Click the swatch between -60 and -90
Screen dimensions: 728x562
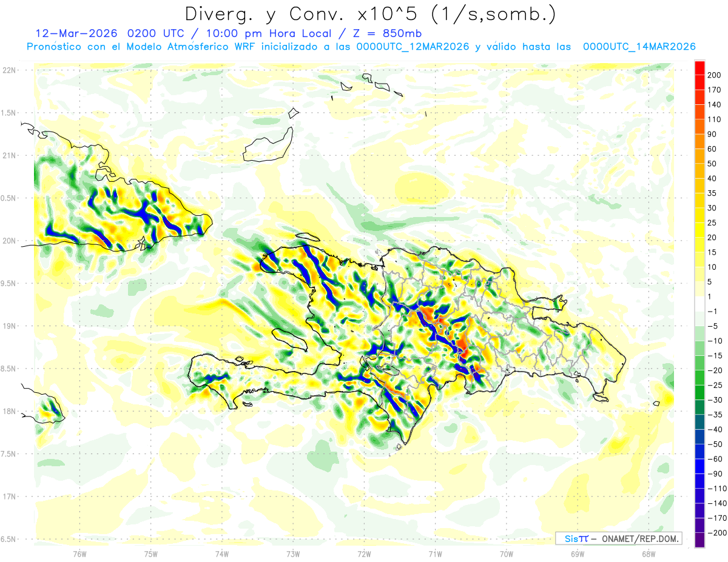pyautogui.click(x=699, y=466)
